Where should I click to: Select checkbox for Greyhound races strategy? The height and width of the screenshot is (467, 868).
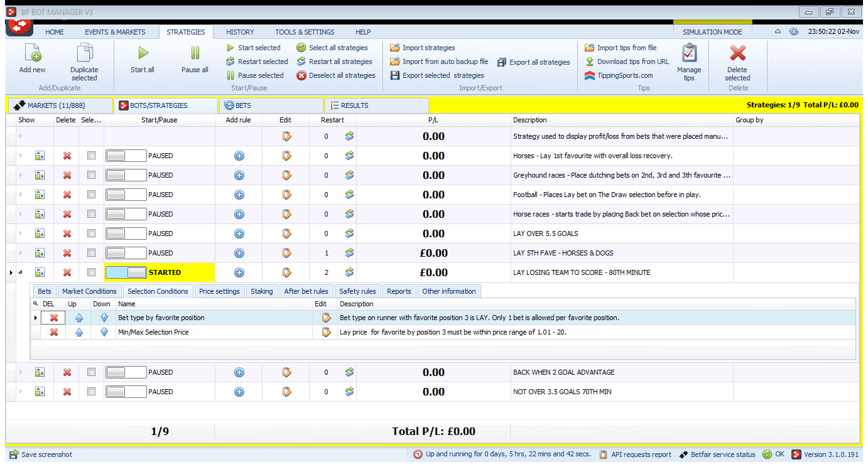(92, 175)
